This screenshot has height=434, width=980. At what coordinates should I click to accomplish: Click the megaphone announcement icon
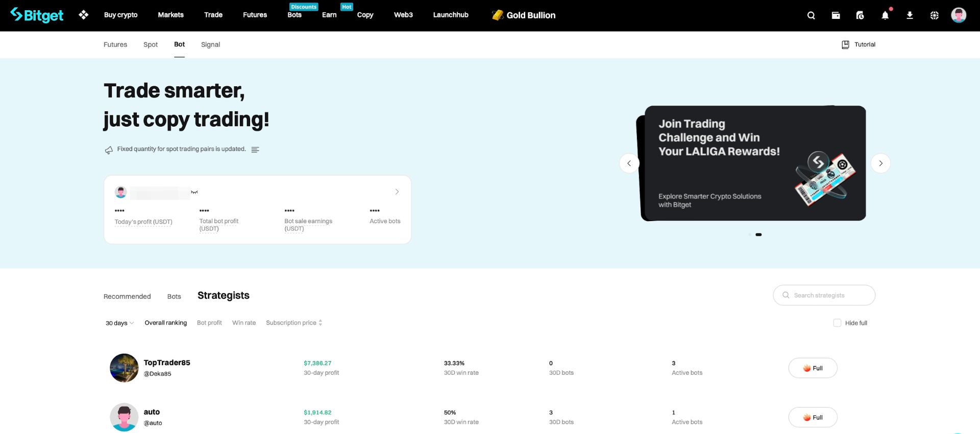point(109,150)
